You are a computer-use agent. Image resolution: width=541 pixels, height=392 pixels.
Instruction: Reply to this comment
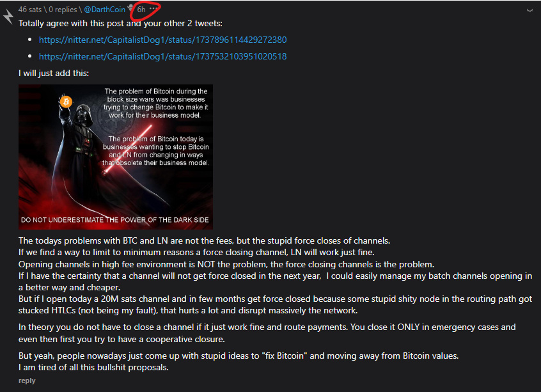pyautogui.click(x=27, y=380)
